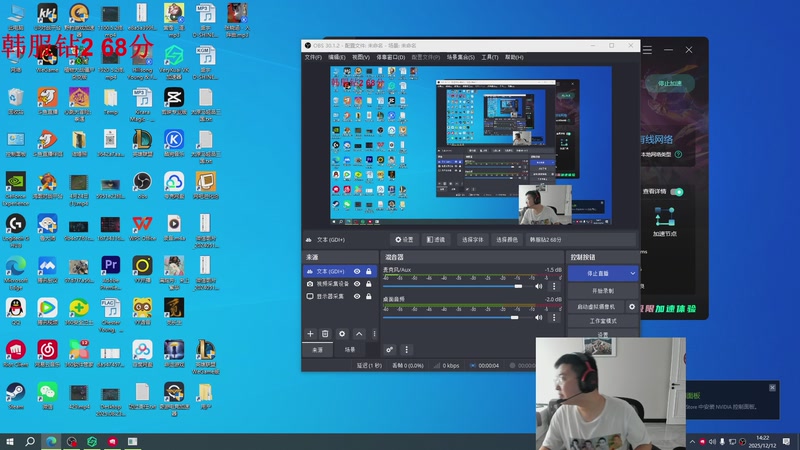
Task: Click 滤镜 filters button in source toolbar
Action: pyautogui.click(x=436, y=240)
